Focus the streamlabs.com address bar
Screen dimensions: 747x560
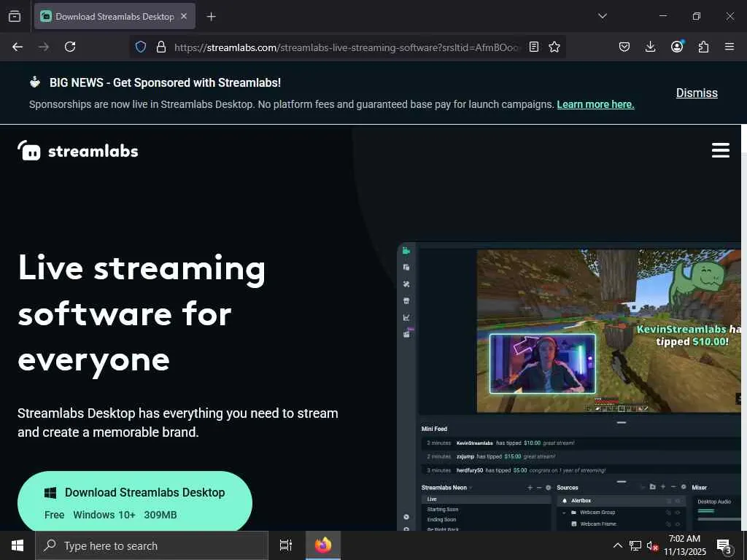point(347,47)
